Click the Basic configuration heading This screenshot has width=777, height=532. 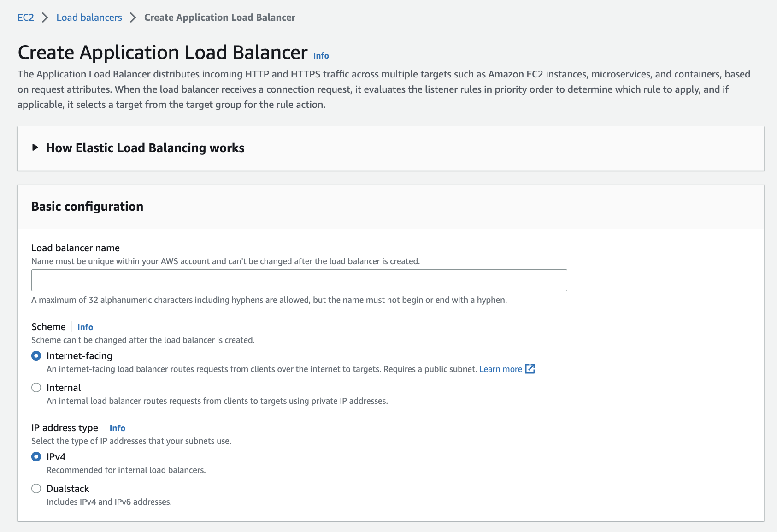point(88,207)
